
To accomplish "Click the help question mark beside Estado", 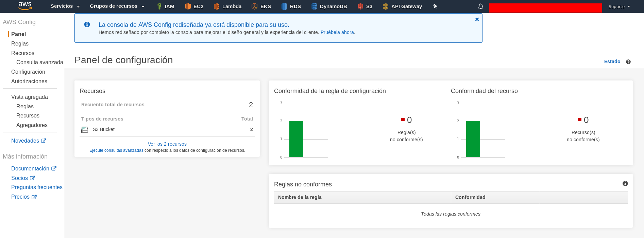I will click(628, 62).
